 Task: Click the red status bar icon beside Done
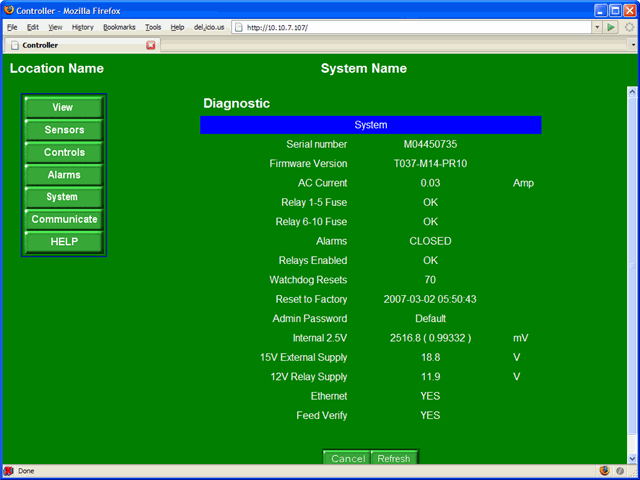click(9, 470)
